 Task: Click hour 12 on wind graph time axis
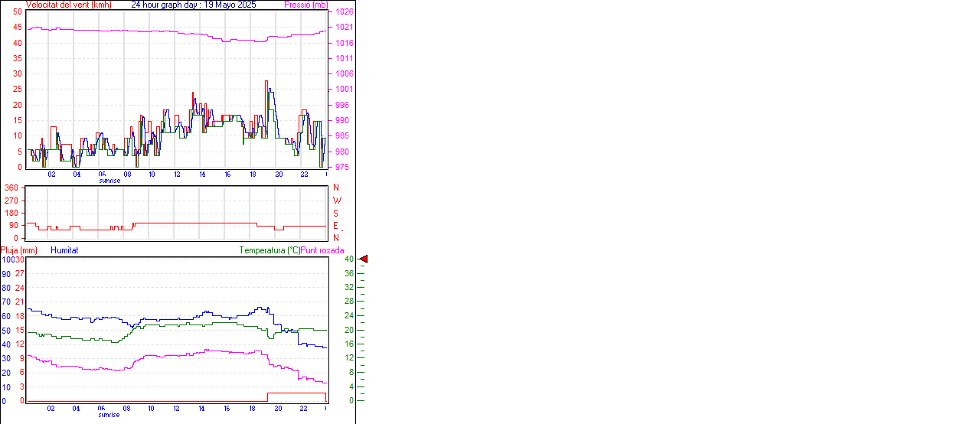point(177,174)
